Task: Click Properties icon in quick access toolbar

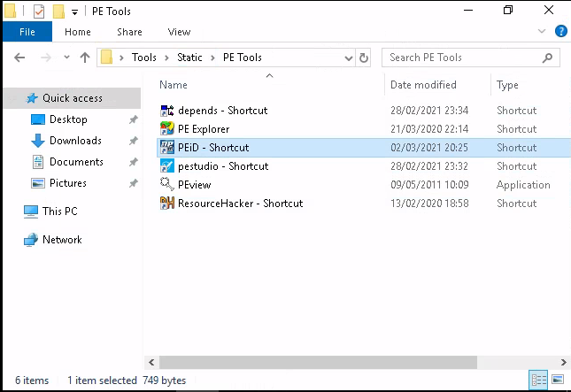Action: (x=39, y=12)
